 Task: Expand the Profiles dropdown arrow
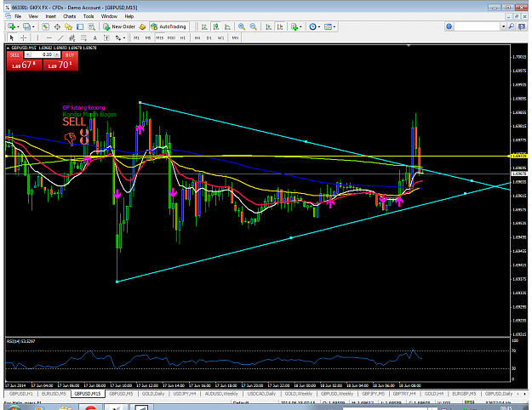tap(33, 26)
